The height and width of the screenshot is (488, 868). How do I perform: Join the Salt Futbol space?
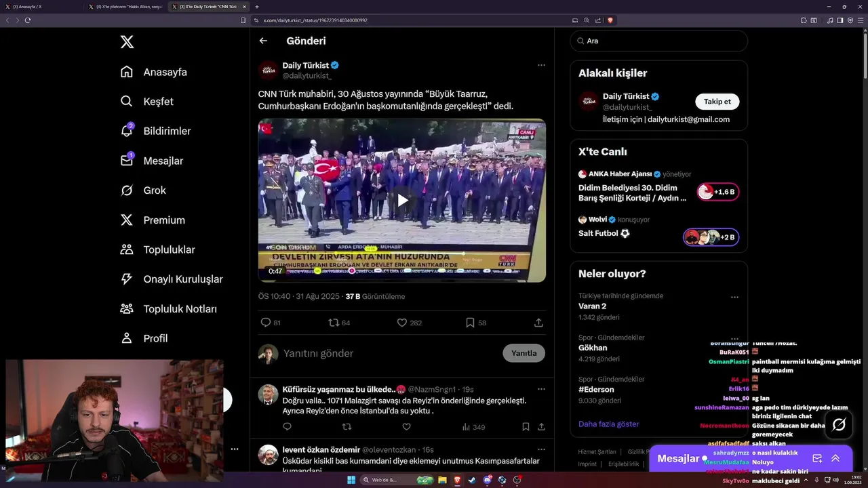click(711, 237)
